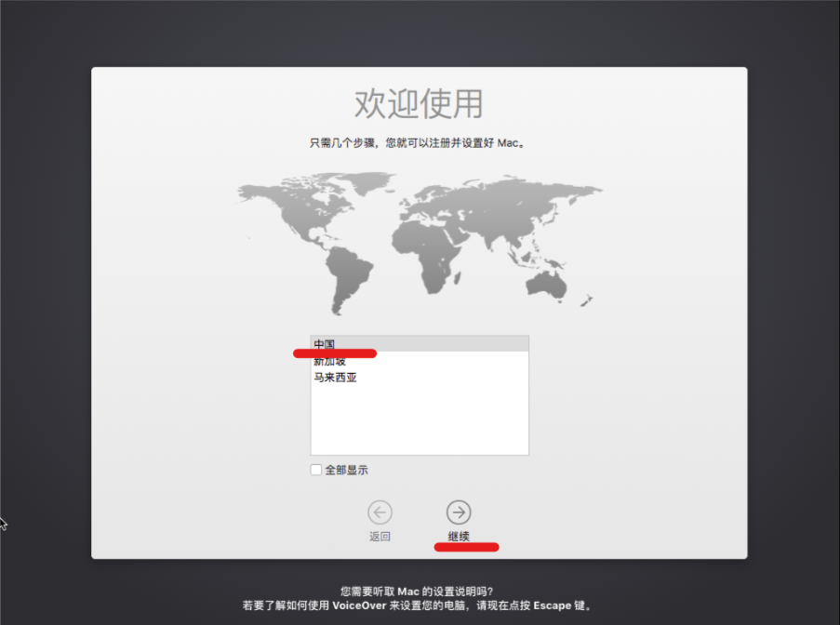
Task: Choose 马来西亚 from the country list
Action: 420,378
